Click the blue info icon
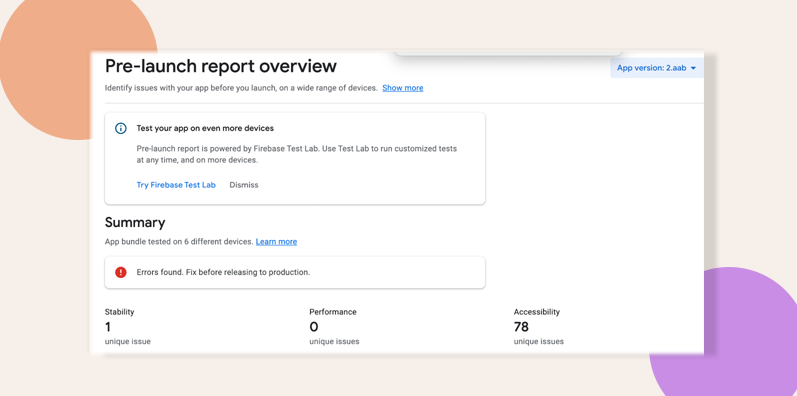The image size is (797, 396). point(120,128)
